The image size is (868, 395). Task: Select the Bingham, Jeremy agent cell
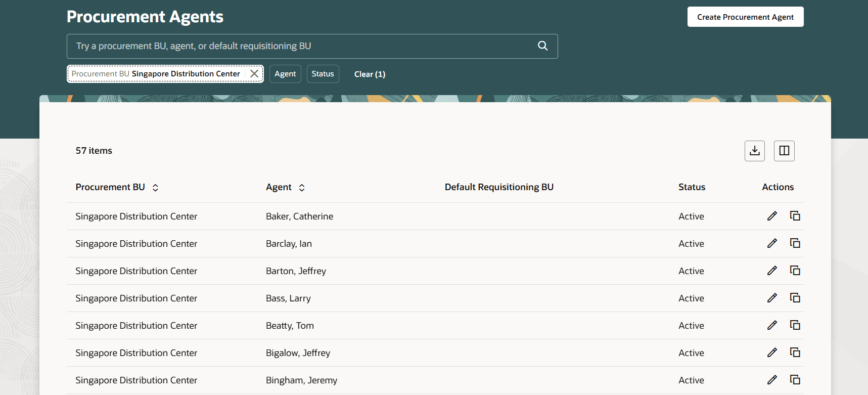pos(301,380)
